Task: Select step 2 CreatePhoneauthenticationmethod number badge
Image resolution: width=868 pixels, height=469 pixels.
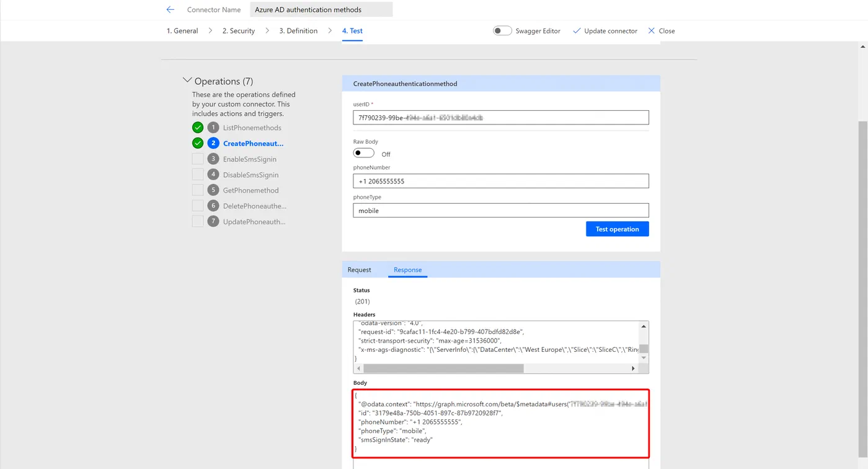Action: [213, 143]
